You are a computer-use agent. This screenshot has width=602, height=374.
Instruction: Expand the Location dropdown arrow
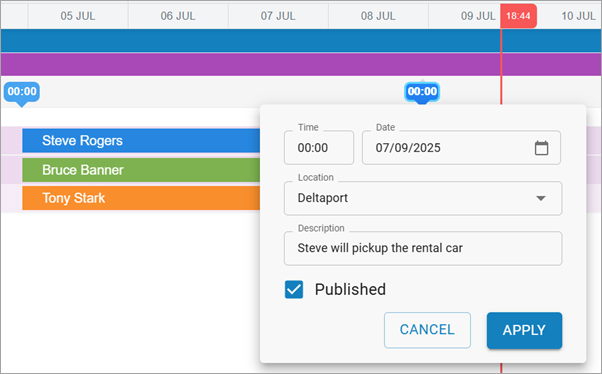tap(541, 198)
